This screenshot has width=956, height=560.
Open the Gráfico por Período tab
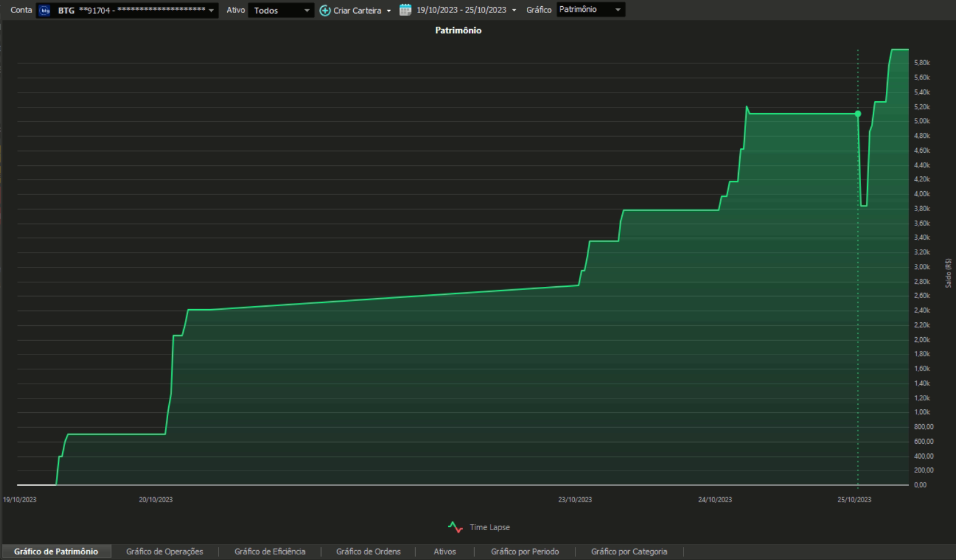tap(525, 551)
